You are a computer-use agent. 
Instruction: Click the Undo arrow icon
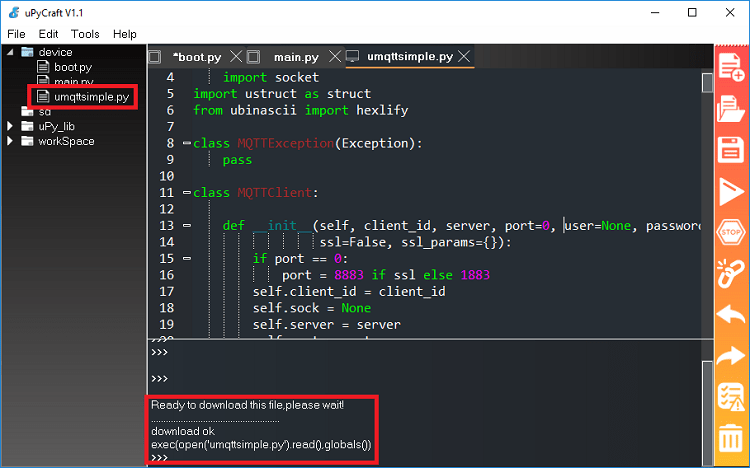pos(731,313)
